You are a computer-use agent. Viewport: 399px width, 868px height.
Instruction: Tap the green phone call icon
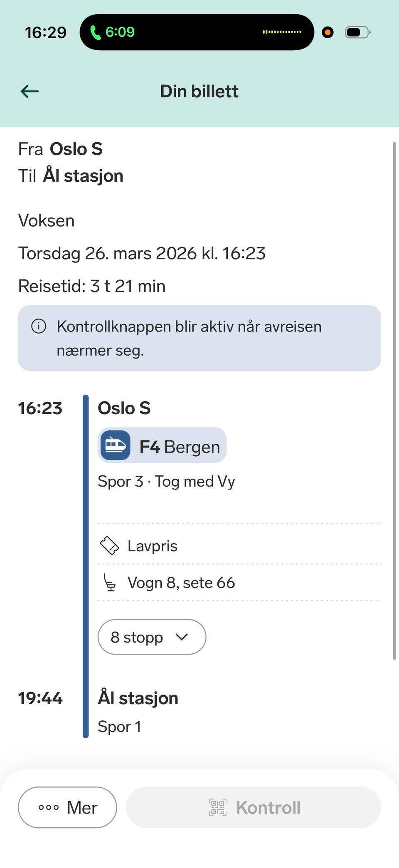pos(96,32)
